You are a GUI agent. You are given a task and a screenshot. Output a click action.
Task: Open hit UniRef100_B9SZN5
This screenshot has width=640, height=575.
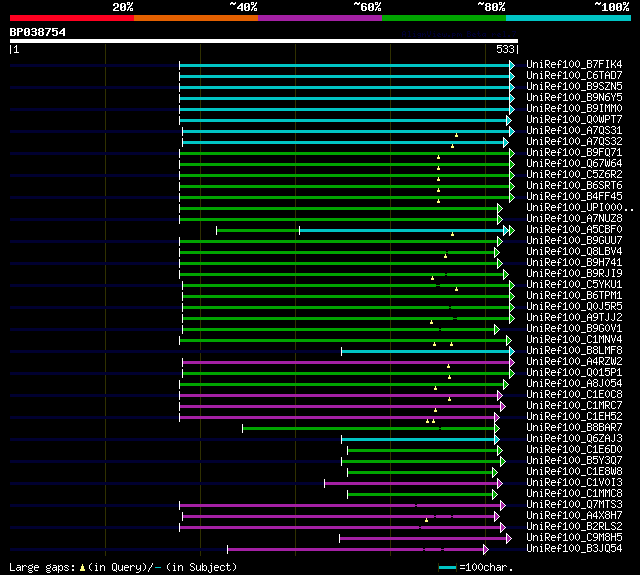click(x=574, y=87)
